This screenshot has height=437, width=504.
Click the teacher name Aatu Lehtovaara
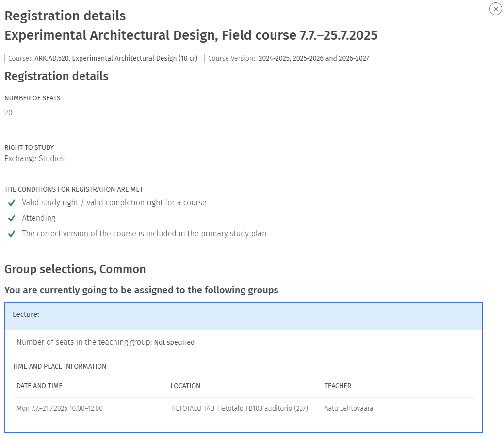348,408
